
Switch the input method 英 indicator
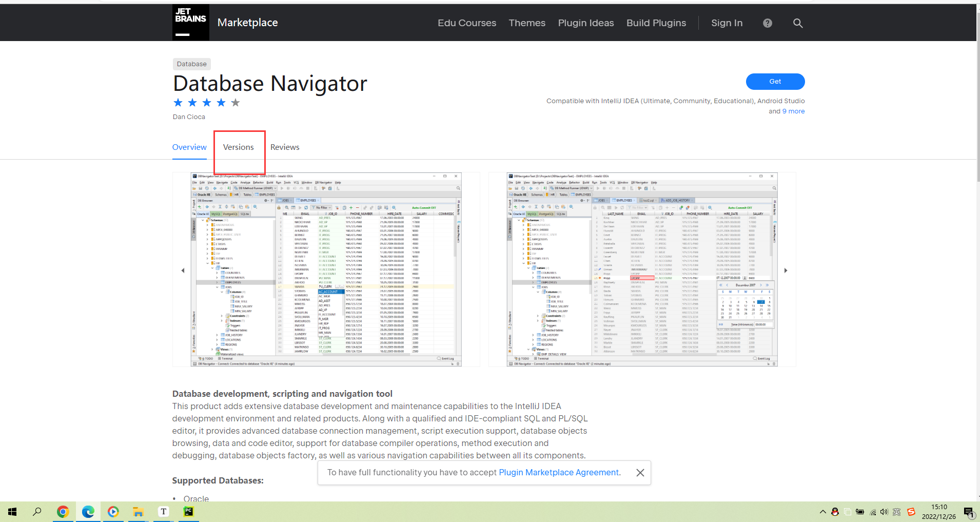click(x=896, y=512)
